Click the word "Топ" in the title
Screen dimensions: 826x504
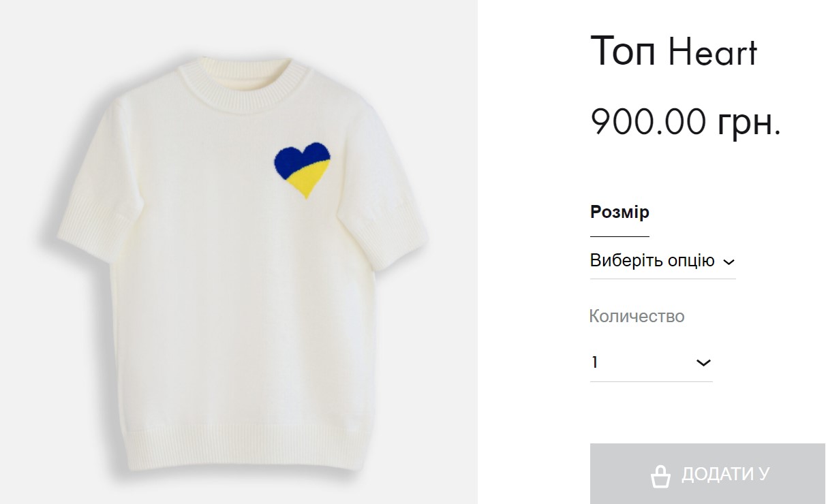pos(624,52)
